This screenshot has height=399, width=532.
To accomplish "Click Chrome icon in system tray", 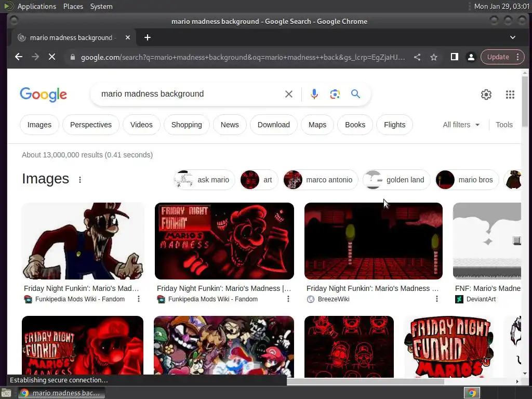I will 472,393.
